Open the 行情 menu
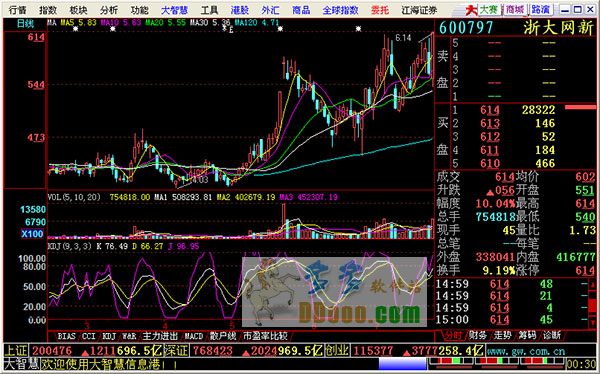The width and height of the screenshot is (600, 374). [18, 10]
